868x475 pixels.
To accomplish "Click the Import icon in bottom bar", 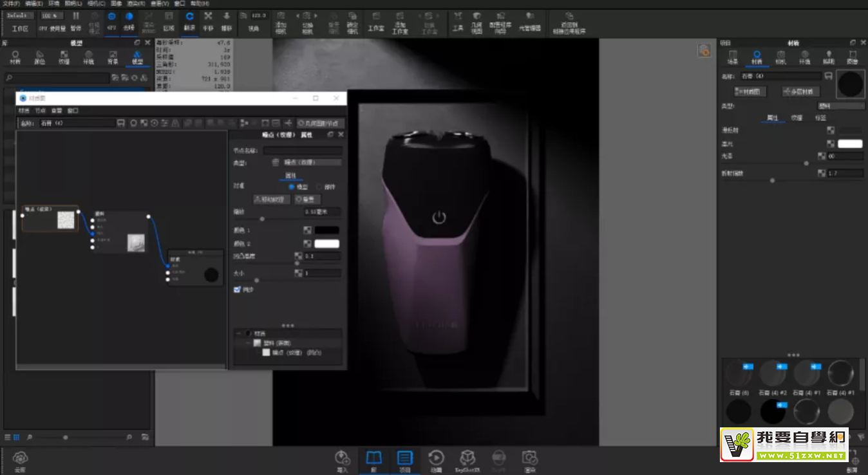I will [342, 460].
